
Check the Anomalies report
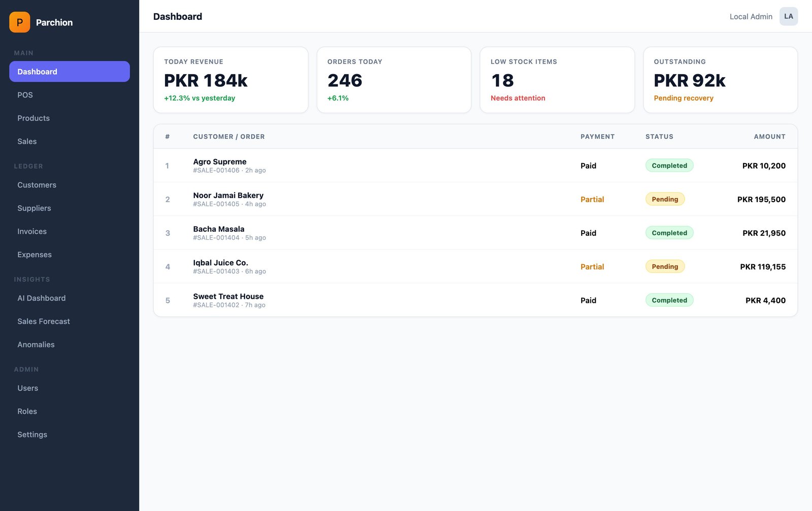point(36,344)
